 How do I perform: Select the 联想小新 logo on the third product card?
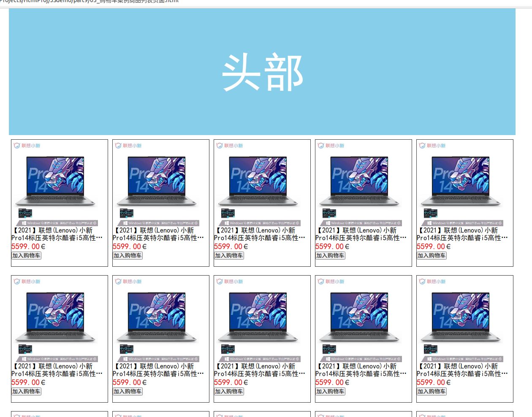229,145
